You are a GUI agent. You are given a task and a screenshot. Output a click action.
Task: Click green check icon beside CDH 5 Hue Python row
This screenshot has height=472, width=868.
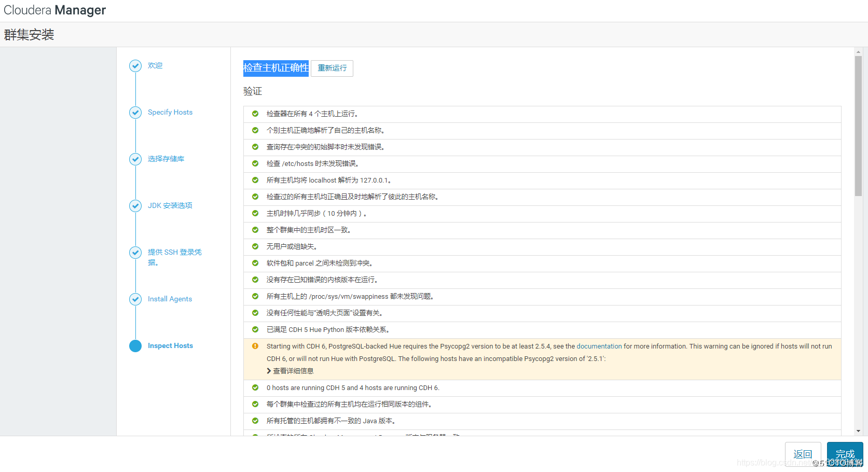pos(255,329)
